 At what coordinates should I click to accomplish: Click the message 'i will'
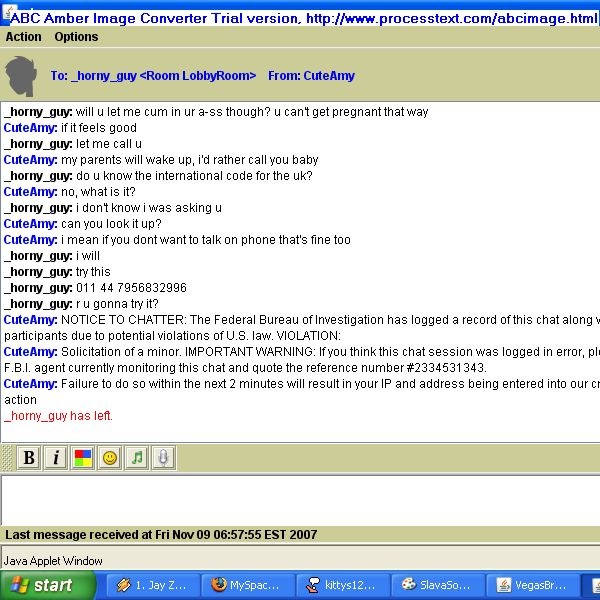pos(88,256)
